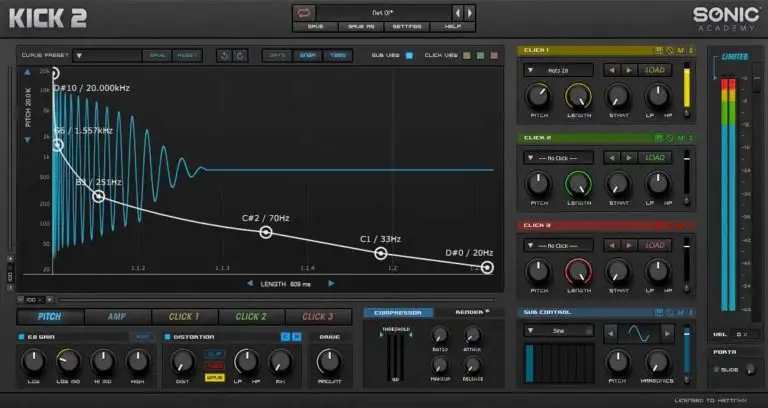The image size is (768, 408).
Task: Toggle the Gate option
Action: 278,55
